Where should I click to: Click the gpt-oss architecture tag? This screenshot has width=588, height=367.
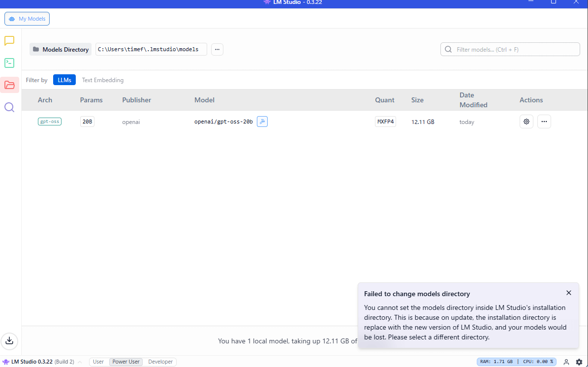click(50, 122)
